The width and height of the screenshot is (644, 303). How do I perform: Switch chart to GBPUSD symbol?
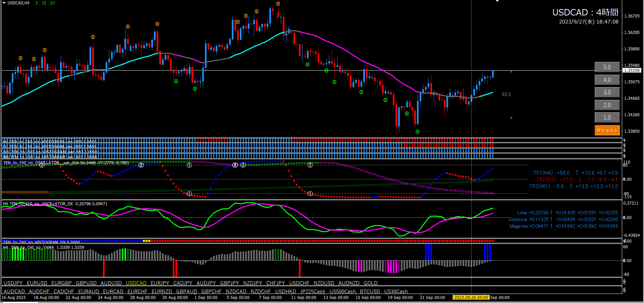86,283
